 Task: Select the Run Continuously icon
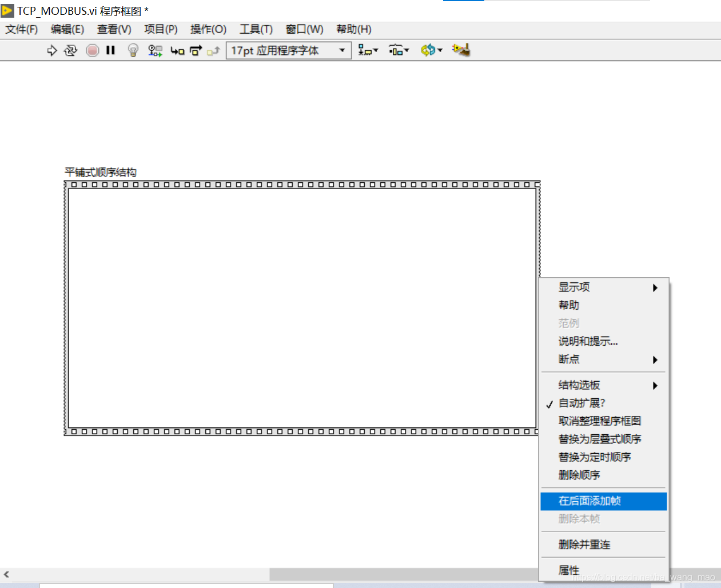70,50
